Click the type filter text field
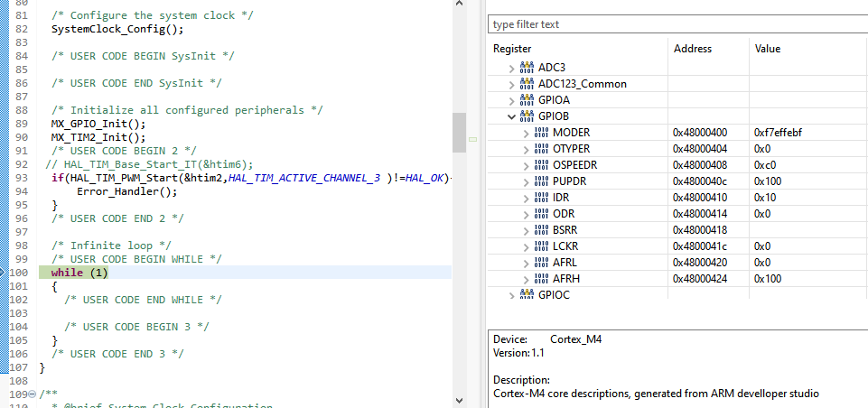Image resolution: width=868 pixels, height=408 pixels. (677, 24)
